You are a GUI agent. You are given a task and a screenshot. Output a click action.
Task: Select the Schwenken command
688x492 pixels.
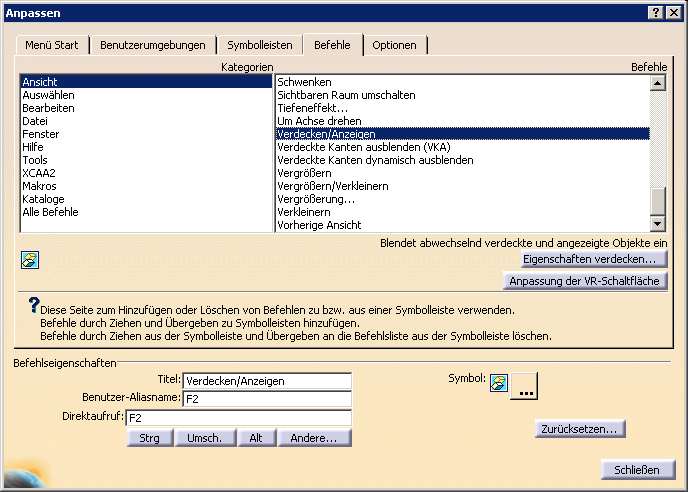coord(462,82)
